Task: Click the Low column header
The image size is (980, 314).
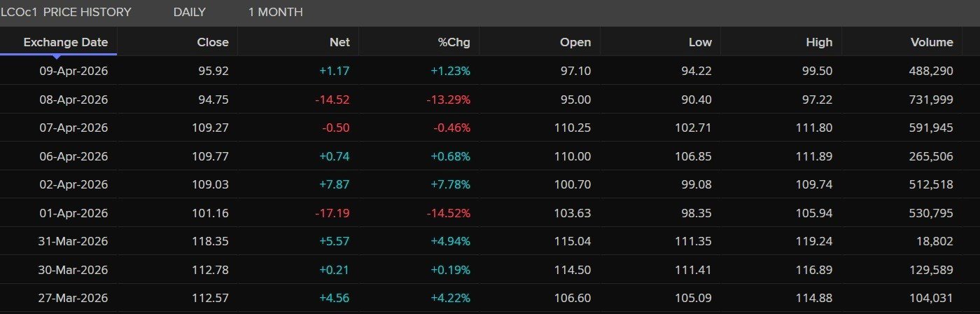Action: 700,42
